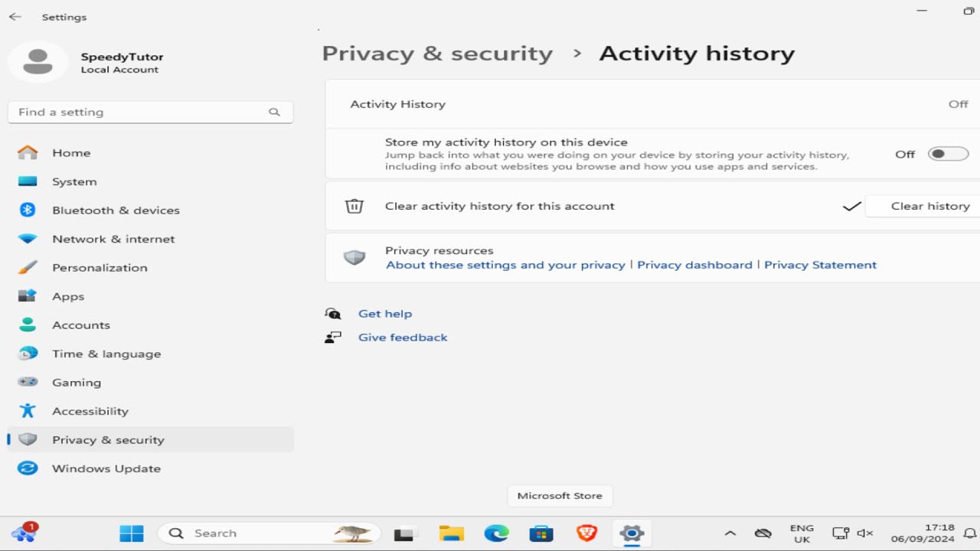This screenshot has height=551, width=980.
Task: Show hidden system tray icons chevron
Action: pyautogui.click(x=730, y=533)
